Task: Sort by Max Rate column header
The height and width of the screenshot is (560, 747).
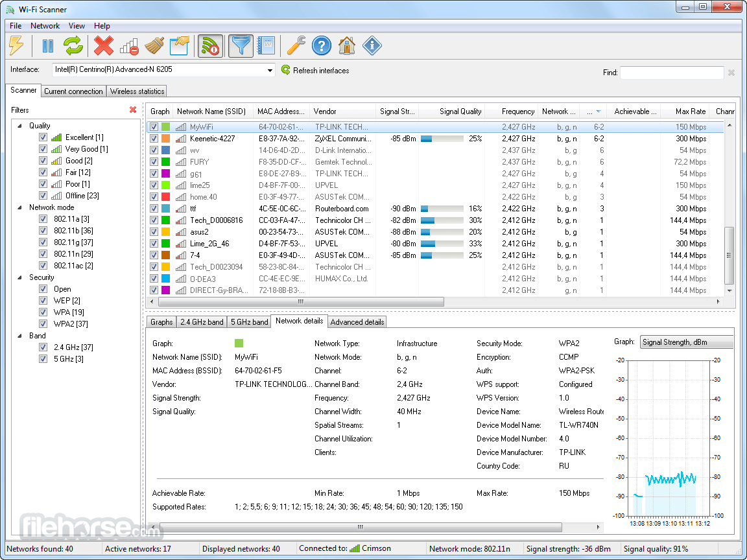Action: [x=685, y=111]
